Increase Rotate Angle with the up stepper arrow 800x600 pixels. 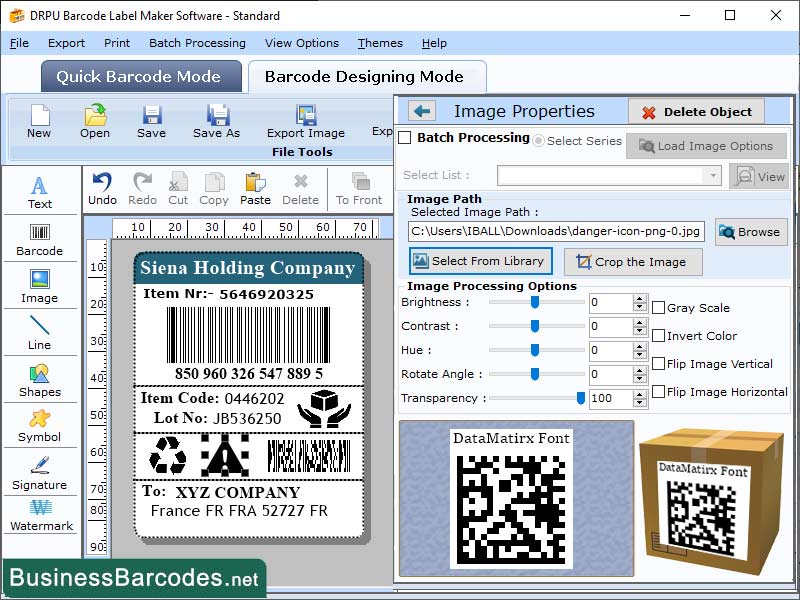click(640, 370)
